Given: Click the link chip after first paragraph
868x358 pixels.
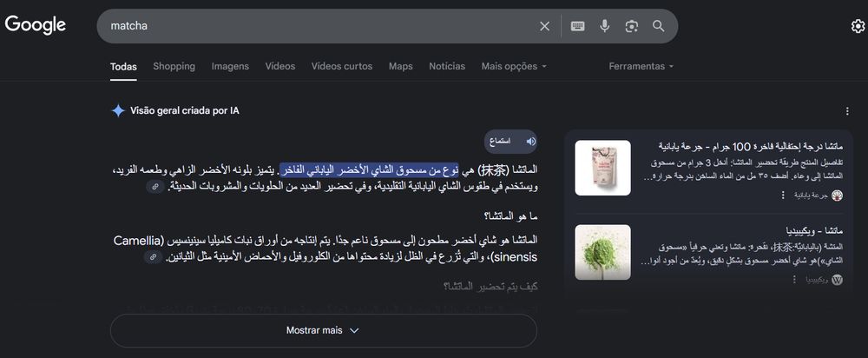Looking at the screenshot, I should click(155, 187).
